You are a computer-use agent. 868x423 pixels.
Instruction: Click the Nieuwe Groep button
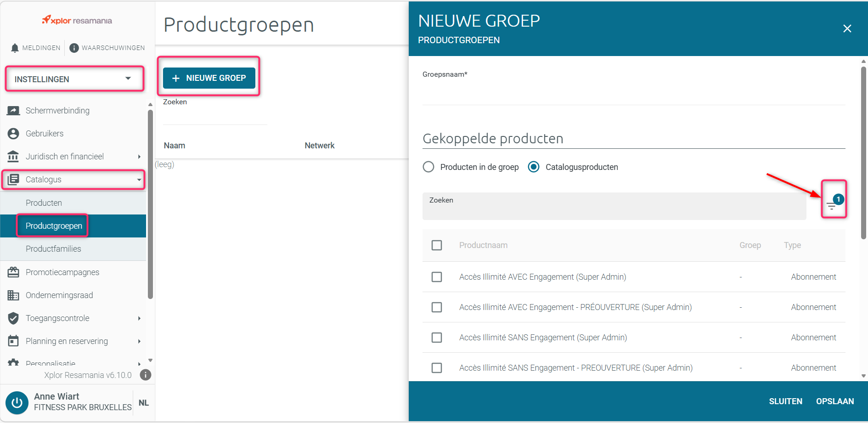coord(209,78)
